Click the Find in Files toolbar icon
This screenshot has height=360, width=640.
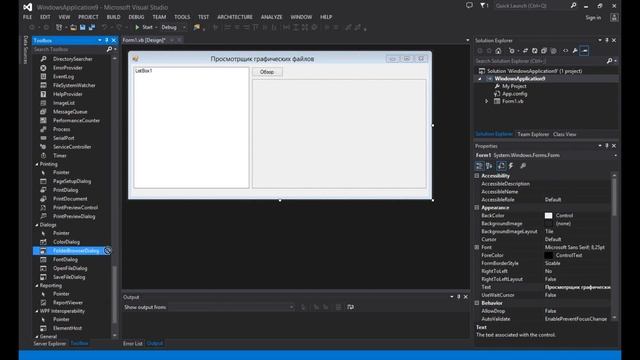197,27
